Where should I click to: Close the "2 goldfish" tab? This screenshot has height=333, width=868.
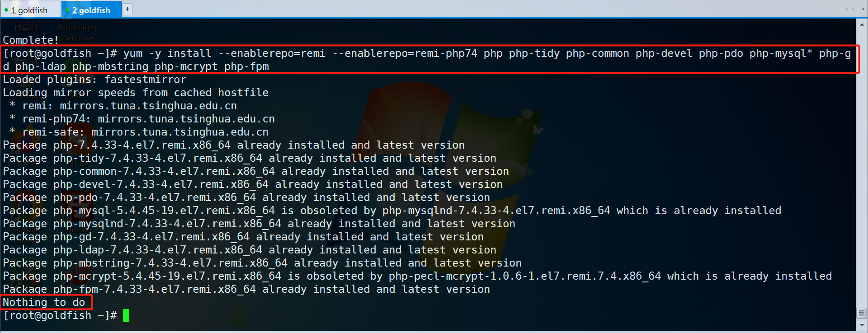tap(116, 7)
